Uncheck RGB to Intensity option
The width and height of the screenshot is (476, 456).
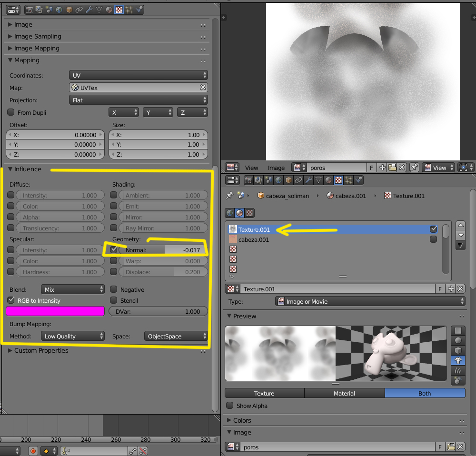click(x=11, y=300)
